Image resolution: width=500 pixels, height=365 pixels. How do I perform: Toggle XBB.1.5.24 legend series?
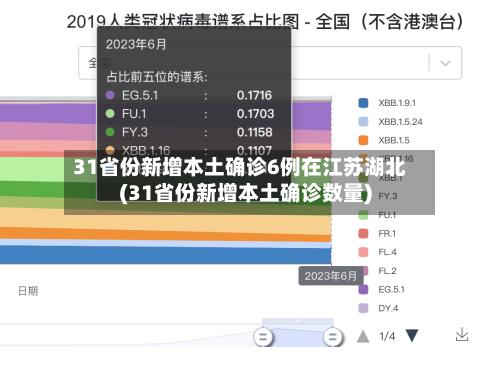(x=390, y=122)
